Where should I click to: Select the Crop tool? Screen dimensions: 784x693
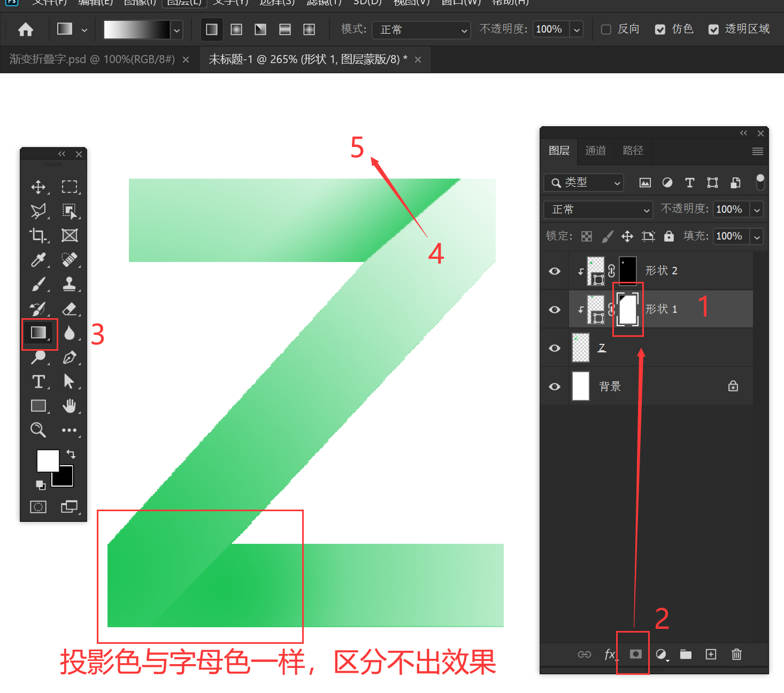38,235
